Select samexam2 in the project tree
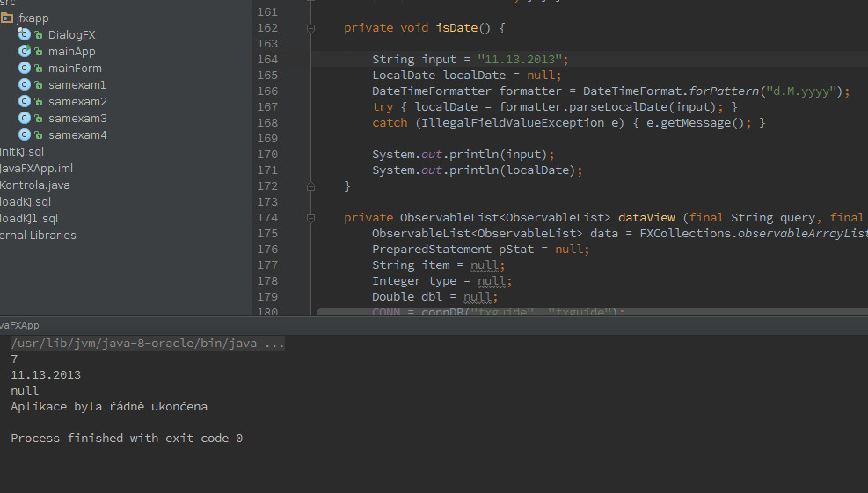The width and height of the screenshot is (868, 493). (77, 102)
